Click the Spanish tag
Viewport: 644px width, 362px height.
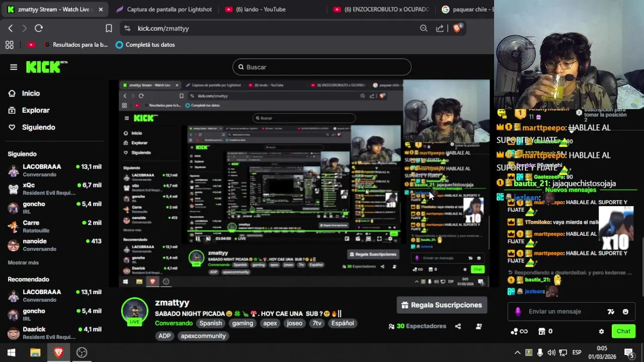(x=210, y=323)
